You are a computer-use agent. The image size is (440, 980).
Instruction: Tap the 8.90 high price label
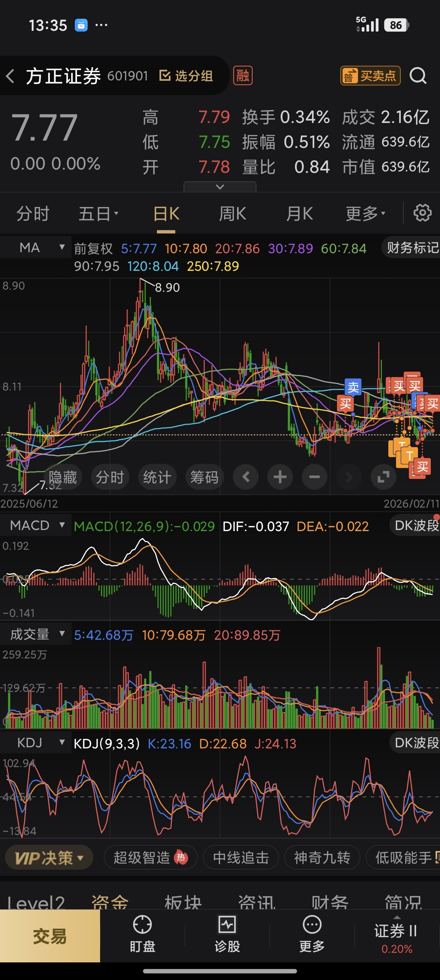coord(167,287)
